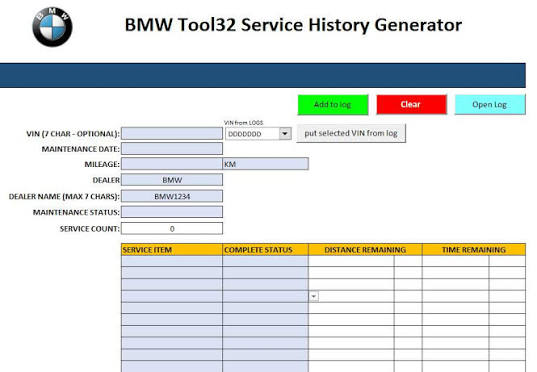This screenshot has height=372, width=537.
Task: Click the Maintenance Status field
Action: (x=172, y=212)
